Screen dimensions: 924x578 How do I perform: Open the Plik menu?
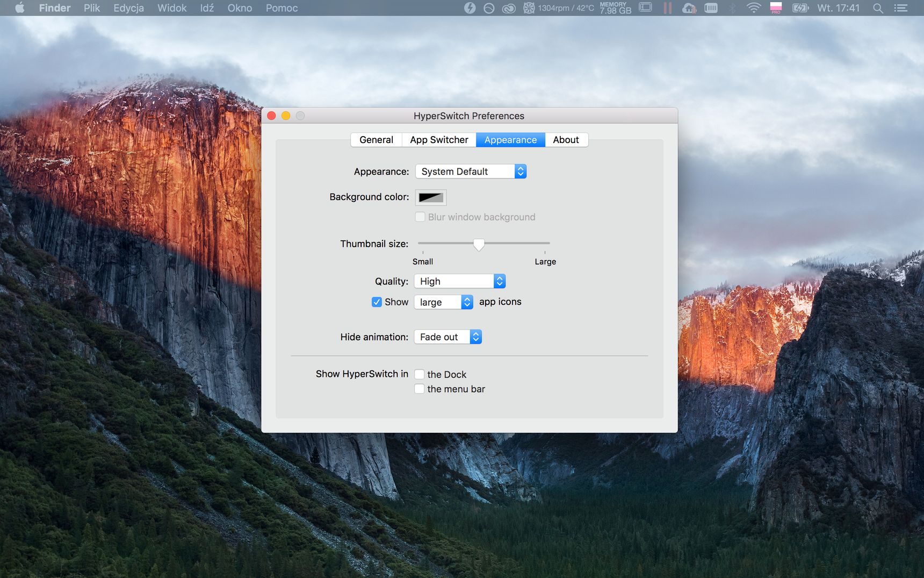(92, 8)
